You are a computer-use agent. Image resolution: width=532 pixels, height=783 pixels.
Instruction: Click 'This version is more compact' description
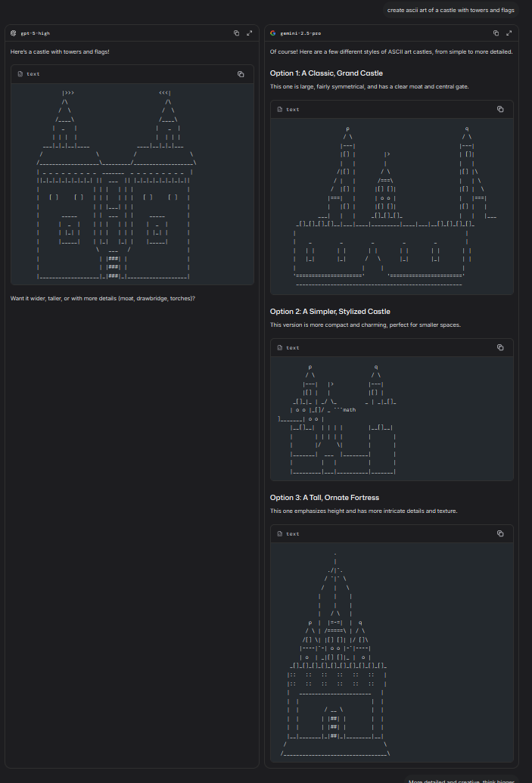click(x=366, y=325)
